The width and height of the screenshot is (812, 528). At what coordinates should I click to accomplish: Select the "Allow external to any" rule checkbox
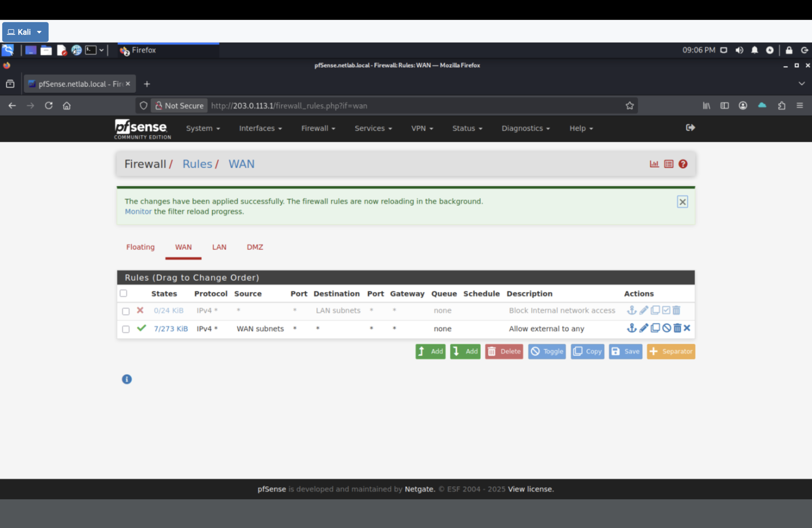click(x=126, y=329)
